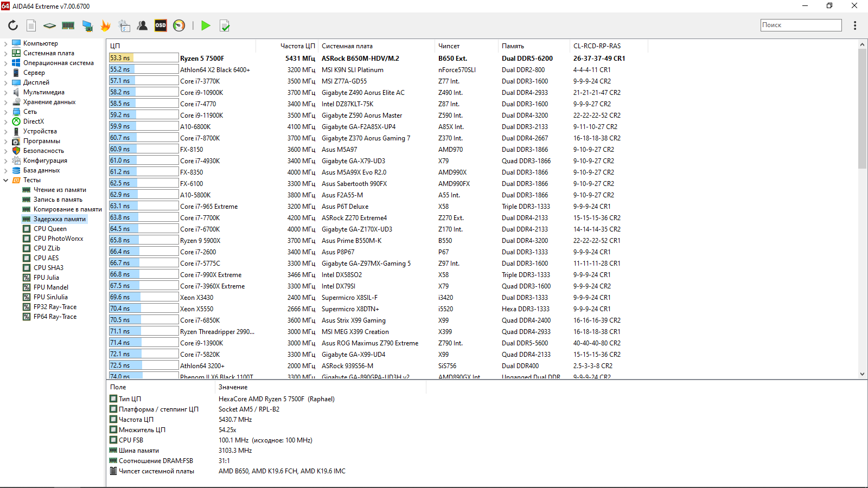868x488 pixels.
Task: Open the Запись в память test
Action: tap(58, 200)
